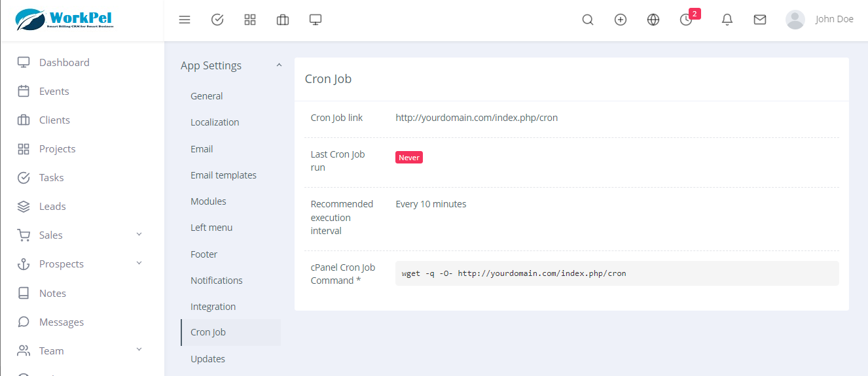Screen dimensions: 868x376
Task: Click the Dashboard monitor icon in sidebar
Action: (x=24, y=63)
